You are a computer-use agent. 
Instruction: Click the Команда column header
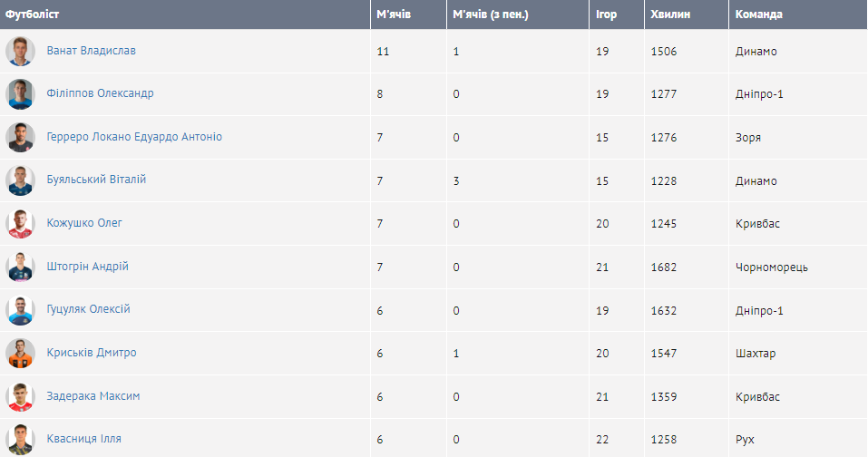coord(759,15)
